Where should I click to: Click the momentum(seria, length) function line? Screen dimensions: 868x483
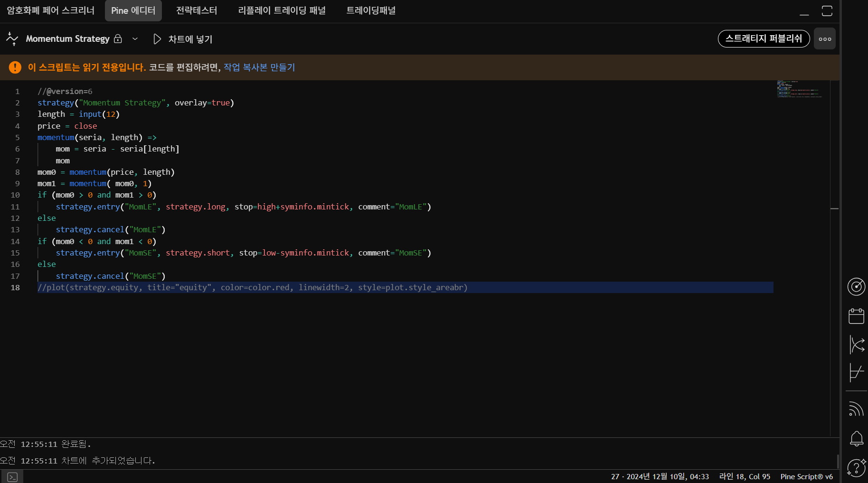pyautogui.click(x=97, y=137)
